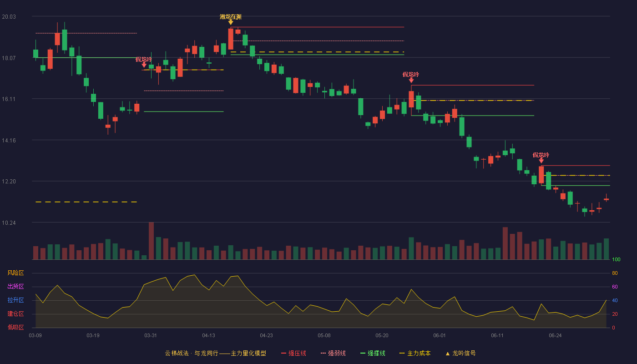Click the 风险区 zone label
Image resolution: width=637 pixels, height=364 pixels.
point(15,273)
